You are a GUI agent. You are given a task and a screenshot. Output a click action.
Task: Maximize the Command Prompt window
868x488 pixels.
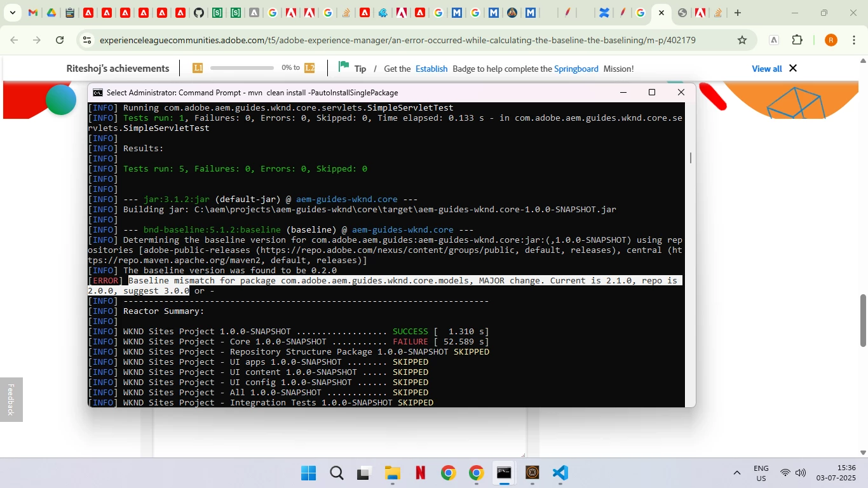coord(652,93)
